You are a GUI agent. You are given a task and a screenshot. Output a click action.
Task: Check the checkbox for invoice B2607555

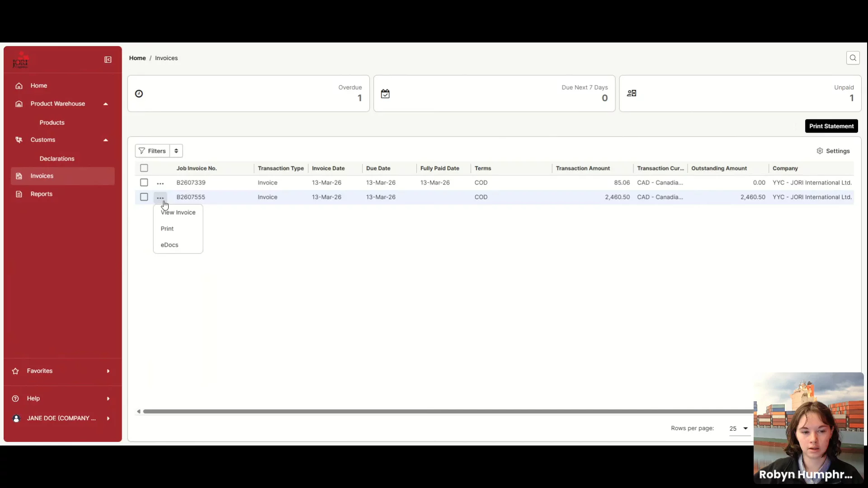tap(144, 197)
